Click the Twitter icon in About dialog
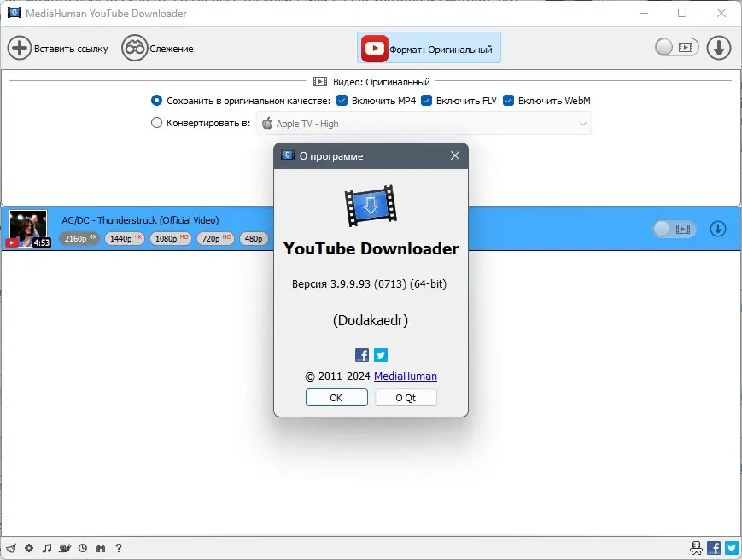 click(x=381, y=355)
